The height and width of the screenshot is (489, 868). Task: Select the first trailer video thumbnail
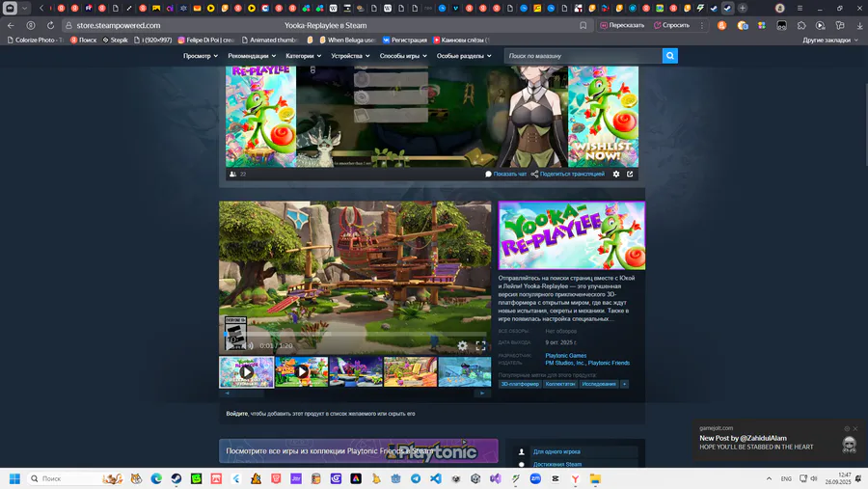pos(246,371)
